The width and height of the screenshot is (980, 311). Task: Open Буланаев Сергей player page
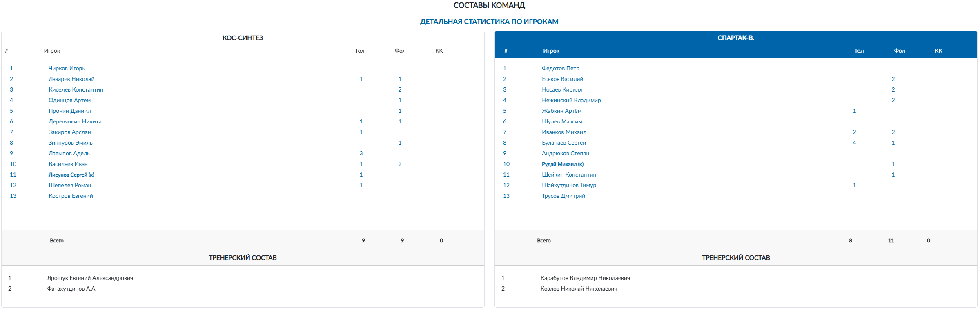564,143
